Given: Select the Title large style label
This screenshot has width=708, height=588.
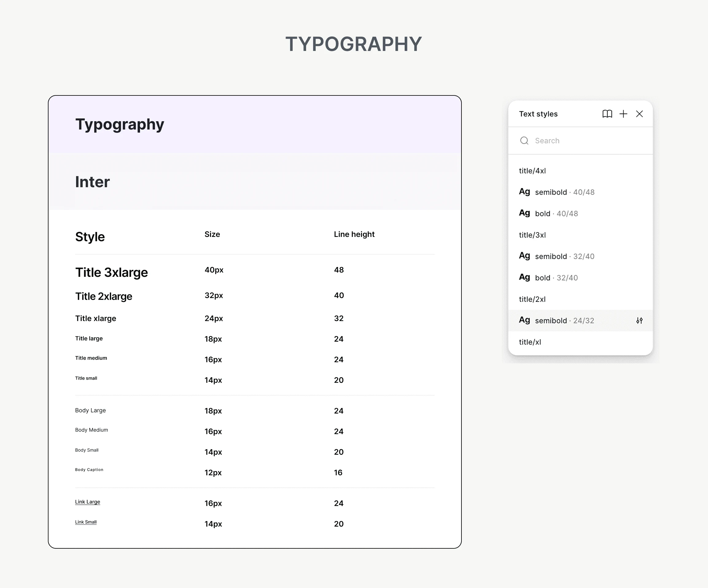Looking at the screenshot, I should [89, 338].
